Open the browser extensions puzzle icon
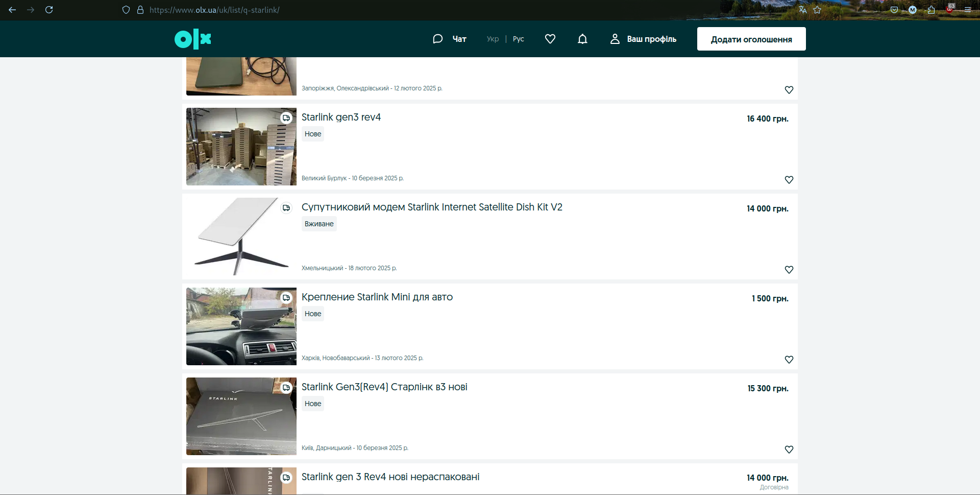The width and height of the screenshot is (980, 495). tap(931, 10)
